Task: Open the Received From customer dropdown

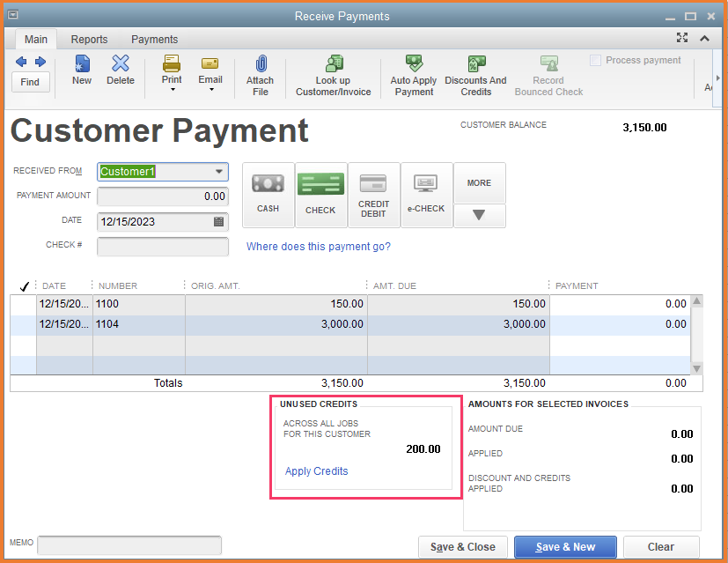Action: [x=218, y=172]
